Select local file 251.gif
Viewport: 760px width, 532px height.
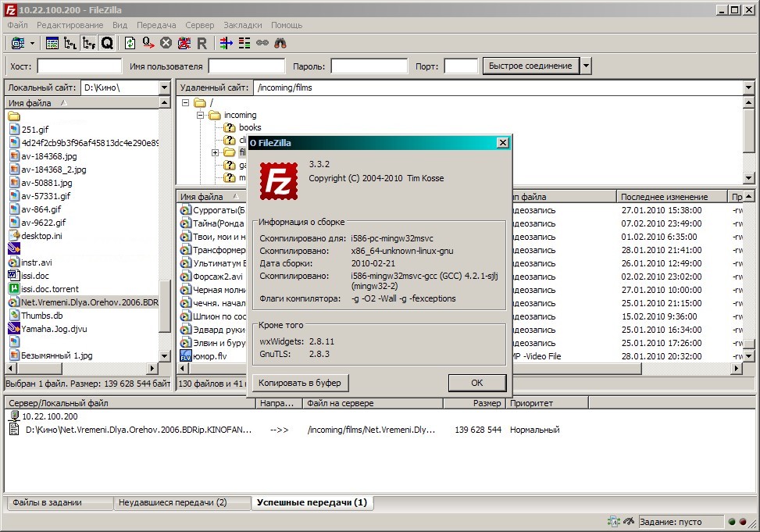pos(35,130)
